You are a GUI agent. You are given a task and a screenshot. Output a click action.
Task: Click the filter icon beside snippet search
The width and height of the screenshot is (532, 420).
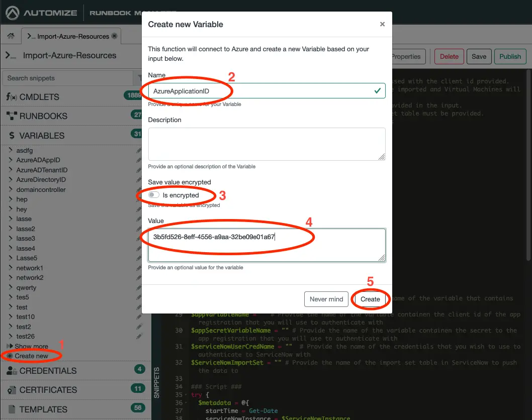point(139,78)
